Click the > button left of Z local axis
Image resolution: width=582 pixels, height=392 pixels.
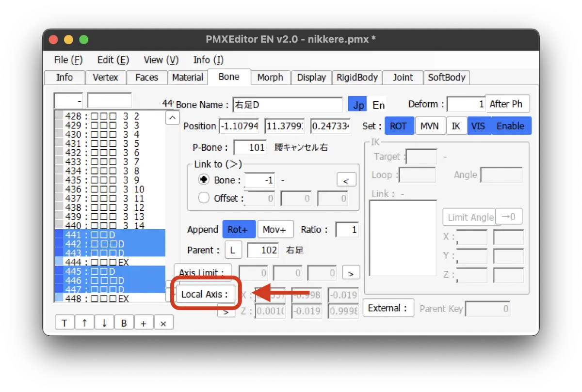tap(226, 312)
